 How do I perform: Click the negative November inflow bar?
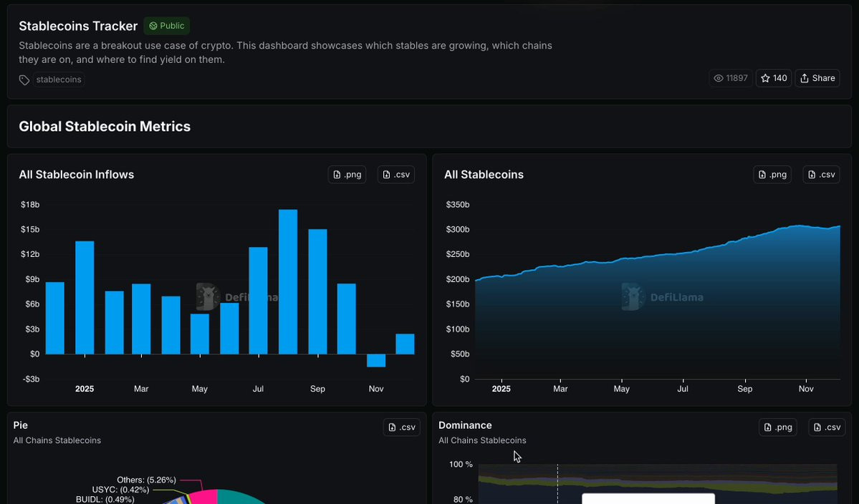coord(376,361)
